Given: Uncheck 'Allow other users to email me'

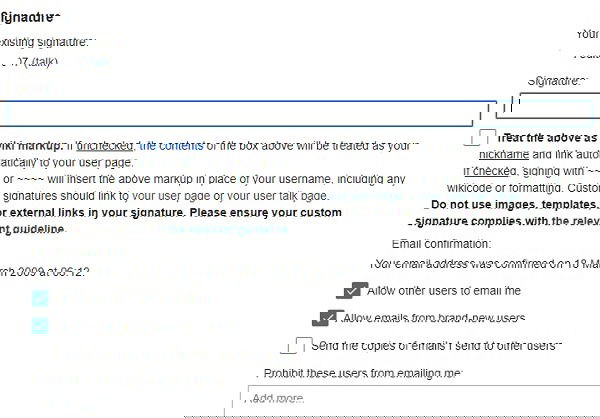Looking at the screenshot, I should point(352,291).
